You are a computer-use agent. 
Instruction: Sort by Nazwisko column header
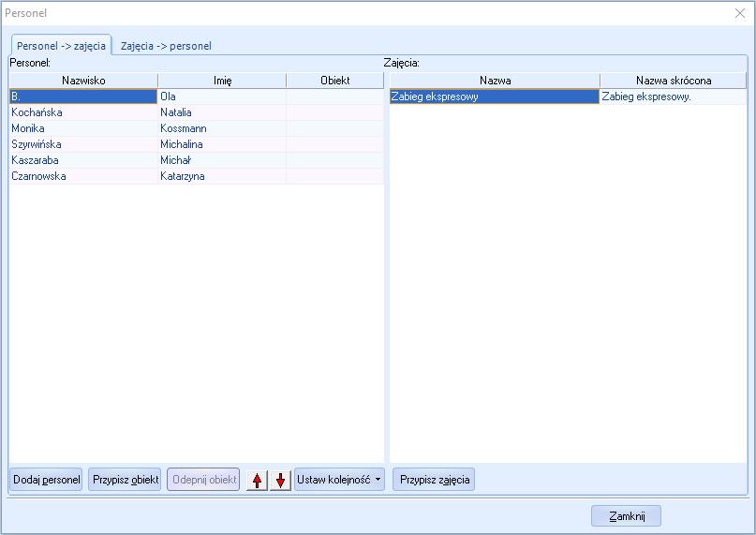(83, 81)
